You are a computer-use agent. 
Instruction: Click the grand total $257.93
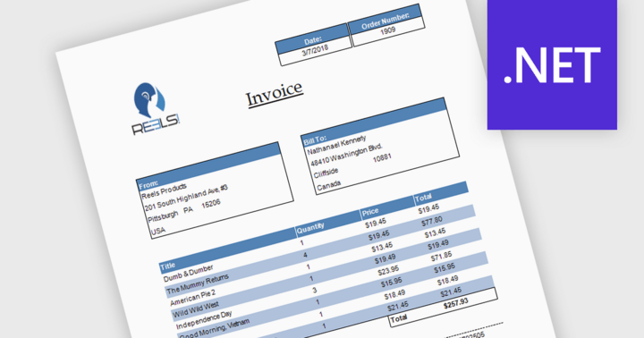pos(455,304)
